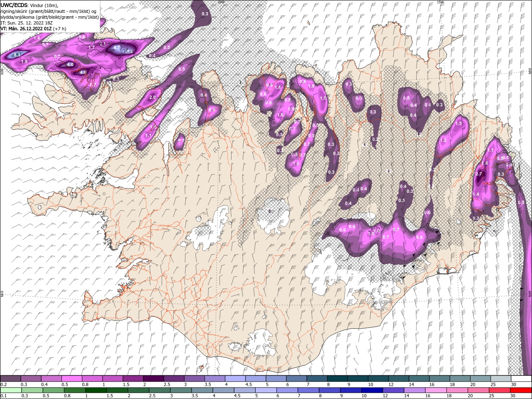Click the violet swatch above the 12 label in the bottom legend row
The image size is (532, 399).
tap(393, 390)
